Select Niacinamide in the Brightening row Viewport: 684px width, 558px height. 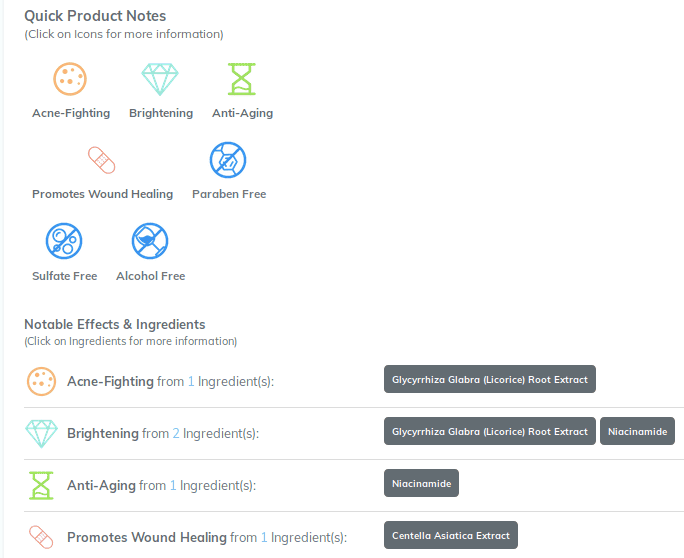(x=637, y=431)
